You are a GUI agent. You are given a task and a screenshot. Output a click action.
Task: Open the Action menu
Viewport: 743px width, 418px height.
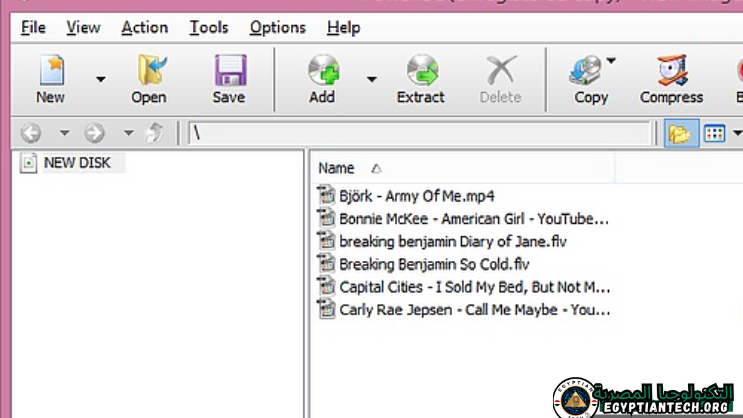144,27
